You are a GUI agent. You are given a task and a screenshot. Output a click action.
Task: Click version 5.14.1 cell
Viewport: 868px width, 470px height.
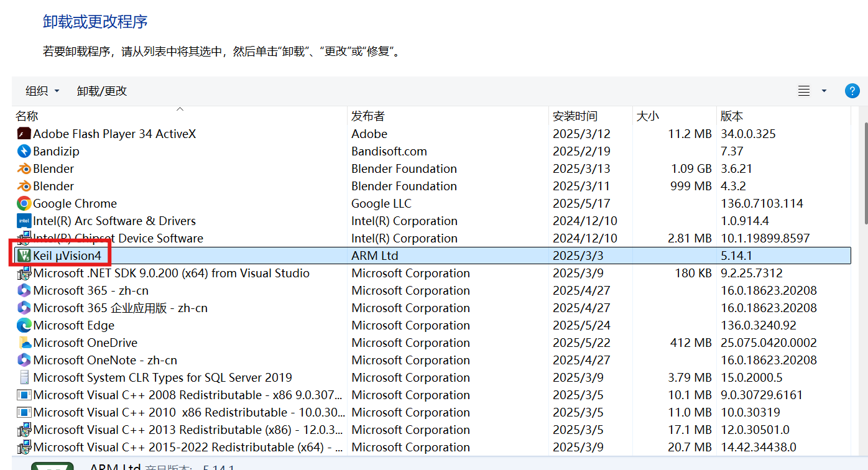[x=736, y=256]
